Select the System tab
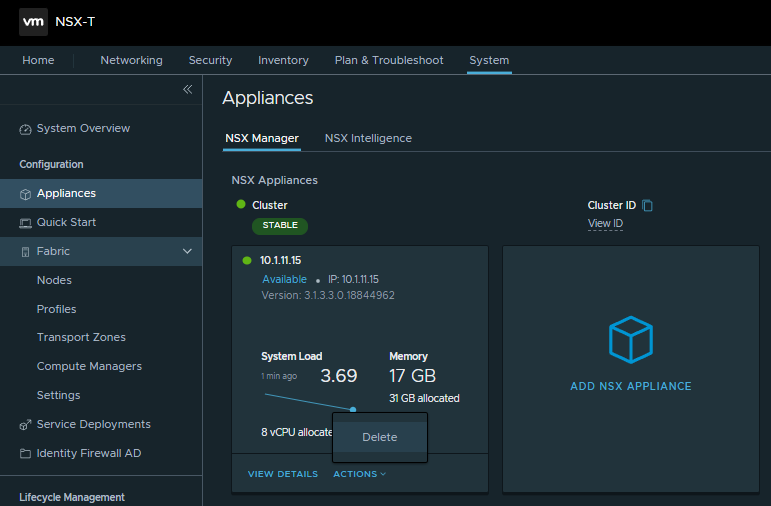771x506 pixels. pos(489,60)
